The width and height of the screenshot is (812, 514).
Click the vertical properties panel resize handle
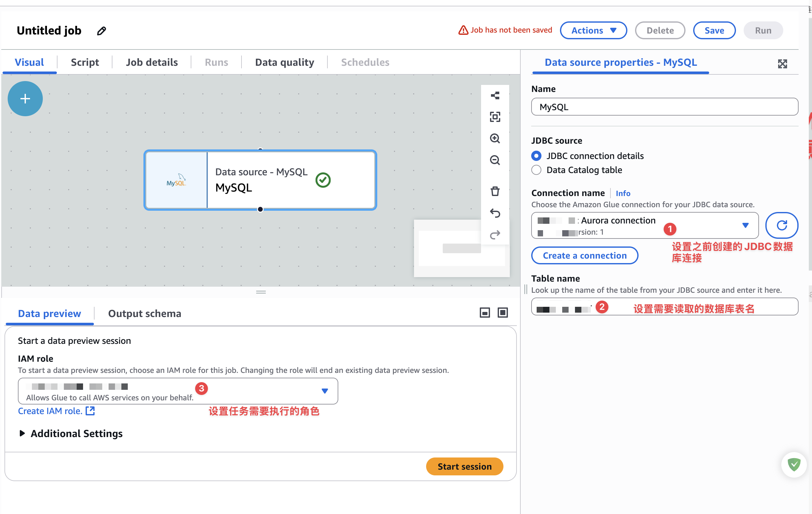point(525,289)
